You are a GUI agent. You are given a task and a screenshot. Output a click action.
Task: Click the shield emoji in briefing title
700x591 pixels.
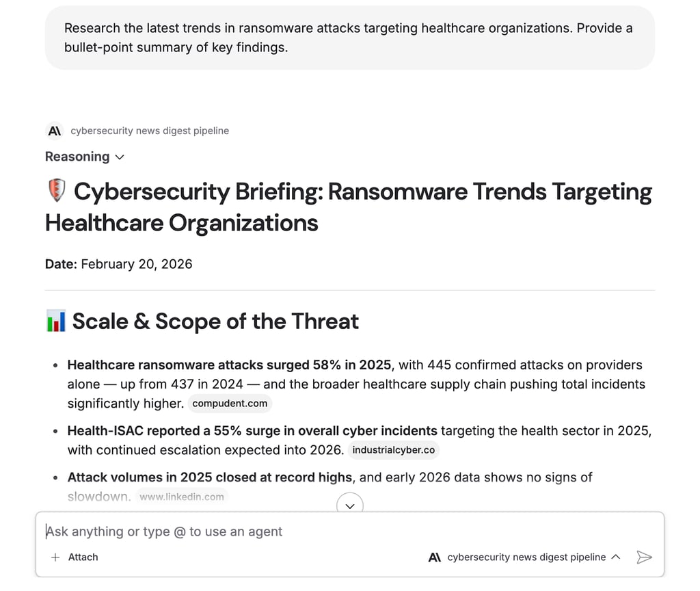pos(57,191)
